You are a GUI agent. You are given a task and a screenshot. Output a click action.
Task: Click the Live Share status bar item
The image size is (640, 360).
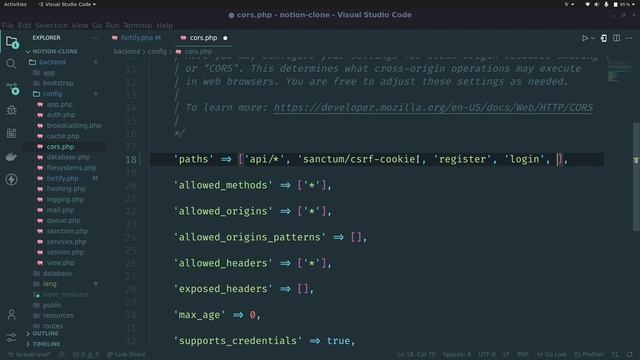pos(127,355)
